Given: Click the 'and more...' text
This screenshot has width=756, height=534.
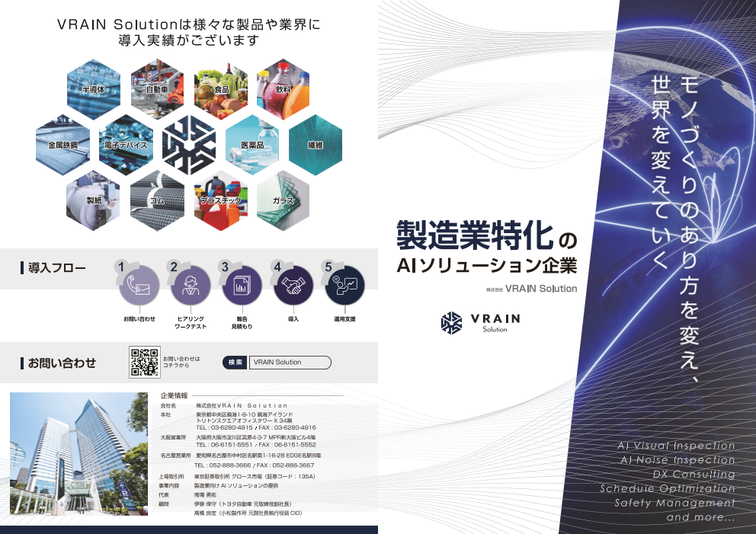Looking at the screenshot, I should click(700, 517).
